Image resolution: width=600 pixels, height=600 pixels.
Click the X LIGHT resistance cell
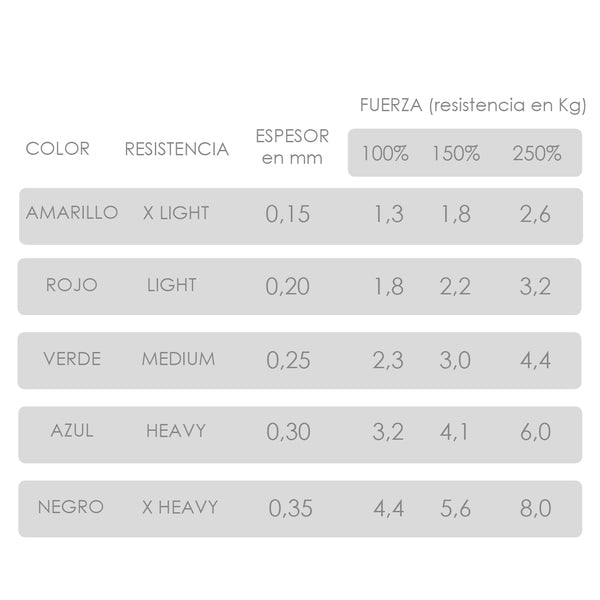[x=176, y=213]
